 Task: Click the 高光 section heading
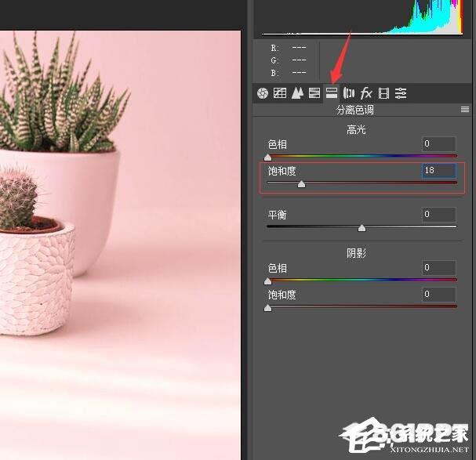pyautogui.click(x=356, y=130)
